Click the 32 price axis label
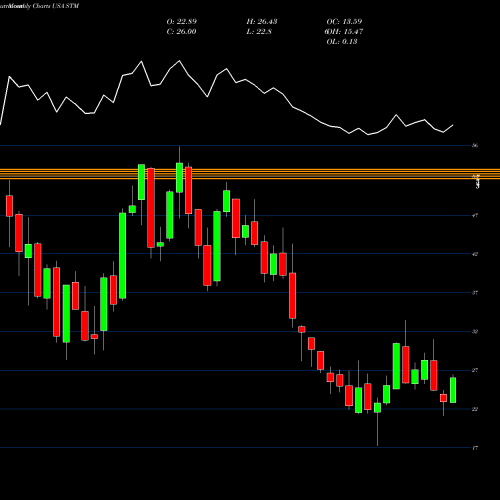Screen dimensions: 500x500 475,331
